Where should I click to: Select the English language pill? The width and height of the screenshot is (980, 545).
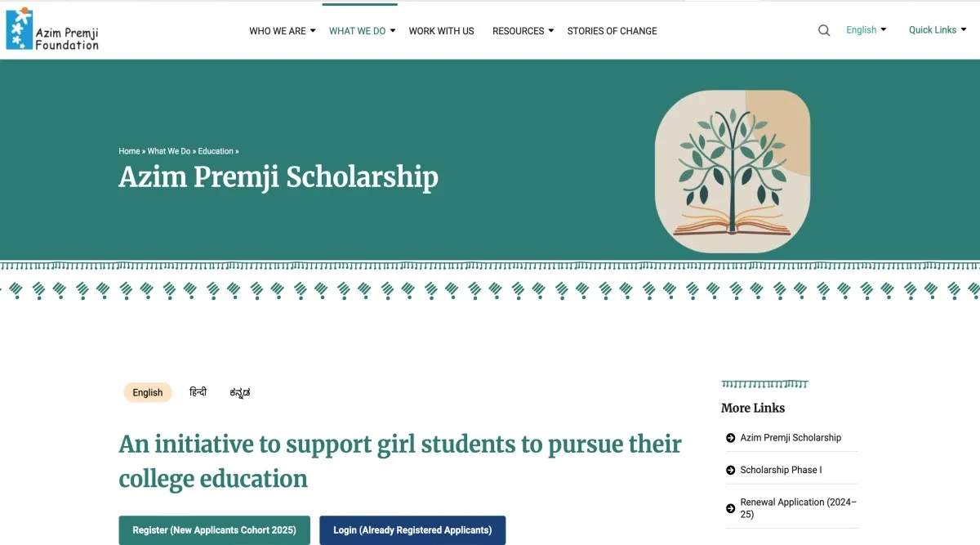tap(148, 392)
